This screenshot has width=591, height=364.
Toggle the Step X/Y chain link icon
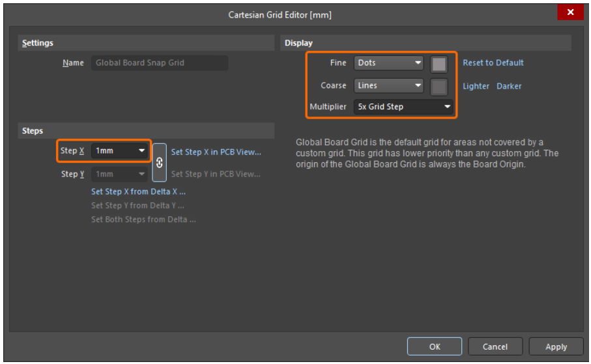160,163
